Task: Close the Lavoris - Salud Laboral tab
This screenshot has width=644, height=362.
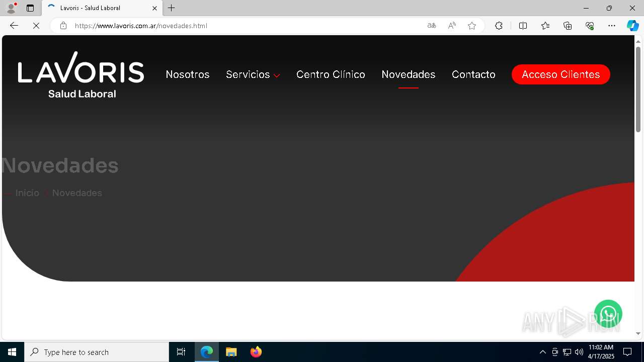Action: coord(154,8)
